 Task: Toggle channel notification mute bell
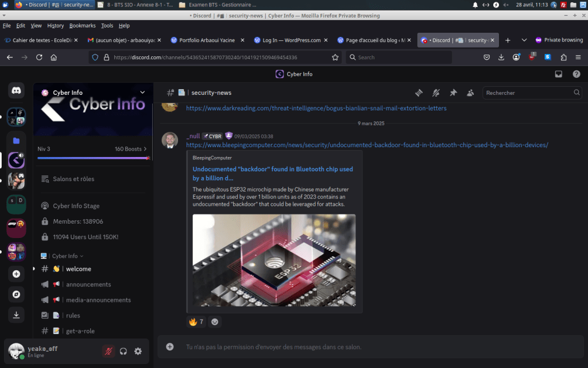point(436,93)
